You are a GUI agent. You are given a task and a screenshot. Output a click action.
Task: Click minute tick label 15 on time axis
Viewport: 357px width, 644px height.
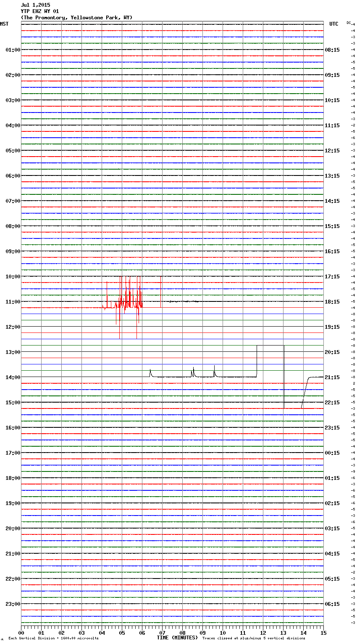click(323, 633)
